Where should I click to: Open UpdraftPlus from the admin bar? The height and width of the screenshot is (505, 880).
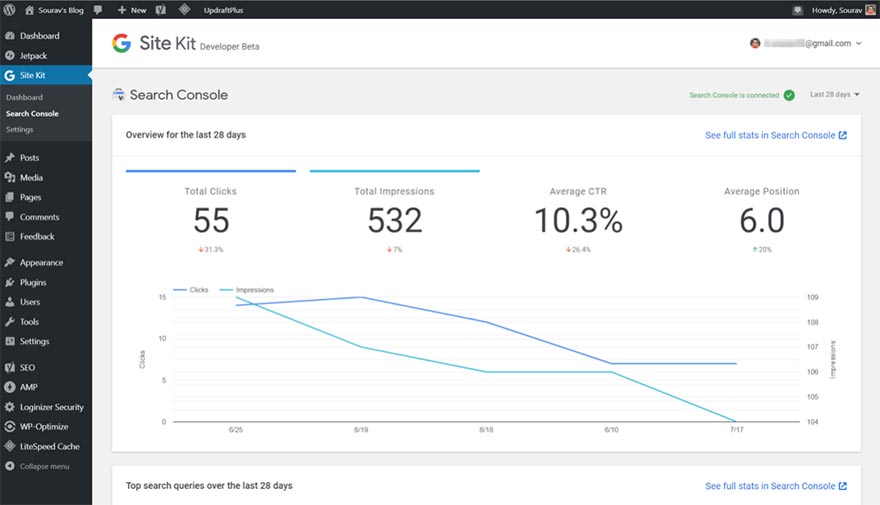[223, 10]
